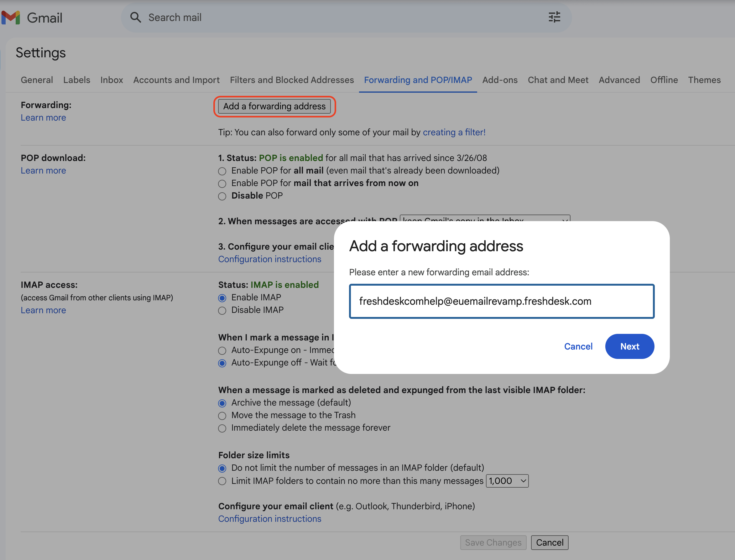
Task: Select Enable POP for all mail
Action: [222, 171]
